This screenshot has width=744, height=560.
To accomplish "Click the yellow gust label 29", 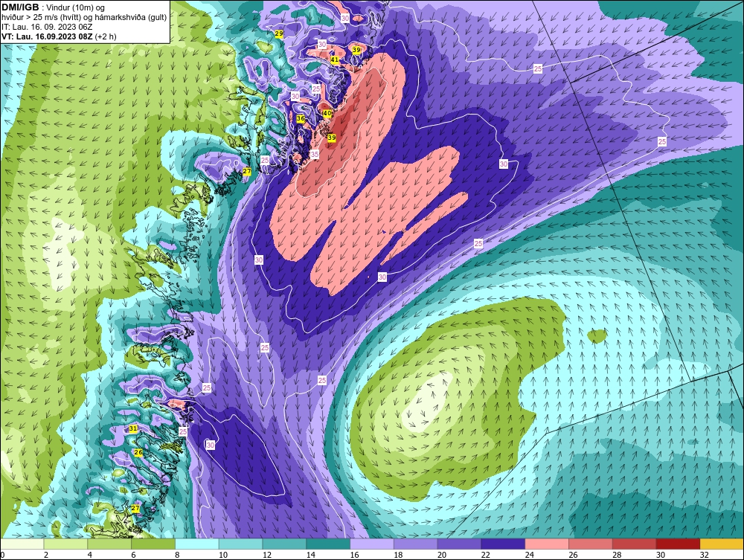I will click(x=279, y=33).
